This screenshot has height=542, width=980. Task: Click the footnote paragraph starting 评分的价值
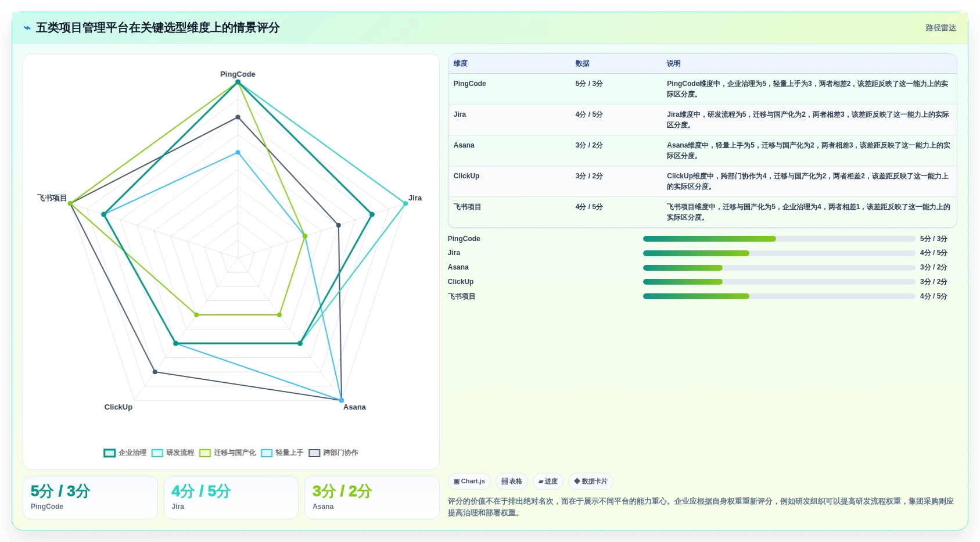(x=702, y=507)
